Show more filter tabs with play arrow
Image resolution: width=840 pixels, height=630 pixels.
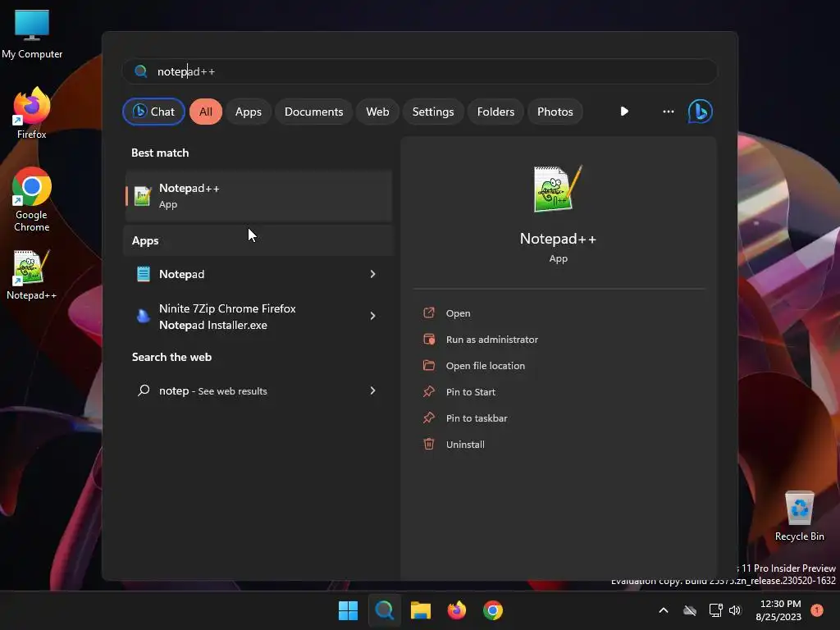pyautogui.click(x=624, y=112)
